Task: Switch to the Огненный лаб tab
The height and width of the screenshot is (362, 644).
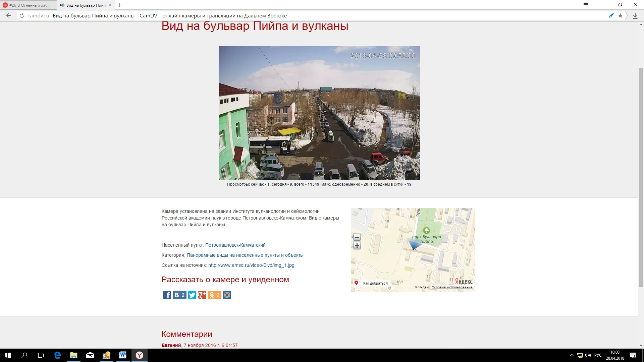Action: 29,5
